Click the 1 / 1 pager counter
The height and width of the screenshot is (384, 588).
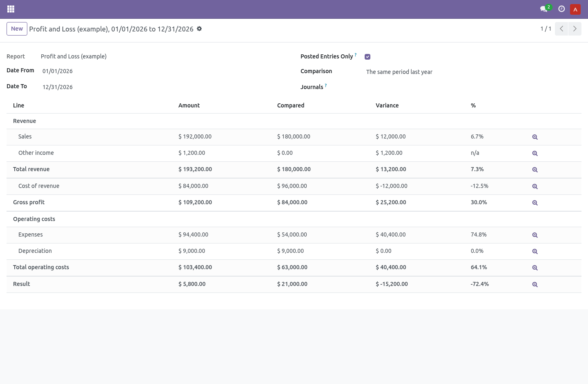546,29
